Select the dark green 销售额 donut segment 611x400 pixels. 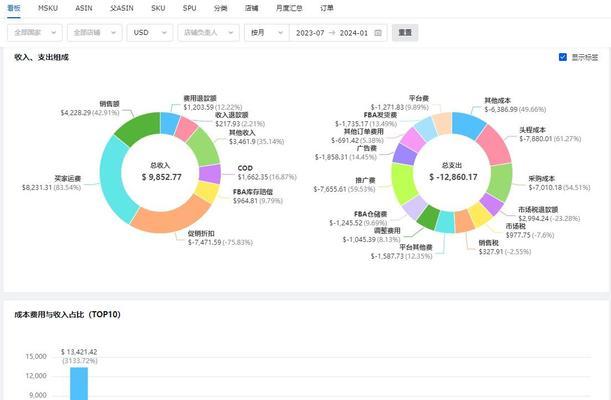tap(139, 128)
